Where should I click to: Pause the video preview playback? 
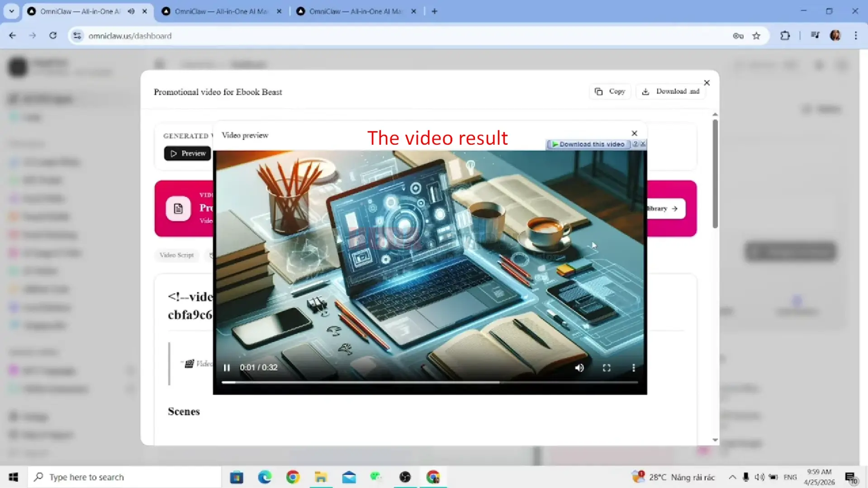227,368
